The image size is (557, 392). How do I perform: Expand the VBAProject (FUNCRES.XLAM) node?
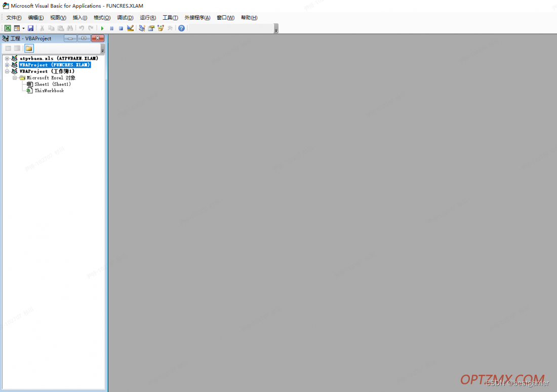pyautogui.click(x=7, y=65)
